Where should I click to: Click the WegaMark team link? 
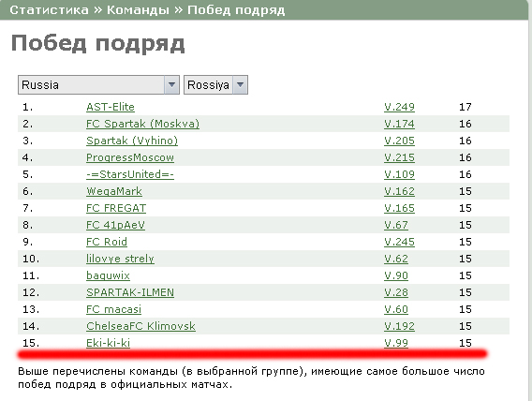coord(114,191)
